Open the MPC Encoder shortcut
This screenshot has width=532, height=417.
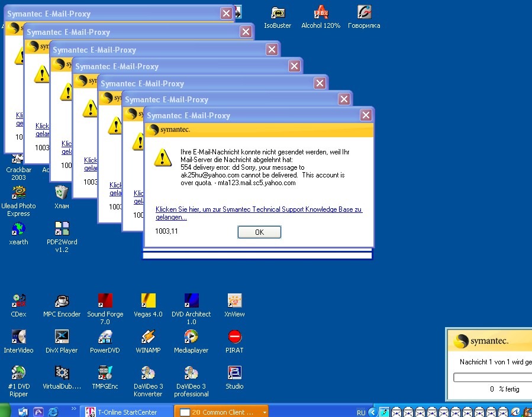pos(62,305)
